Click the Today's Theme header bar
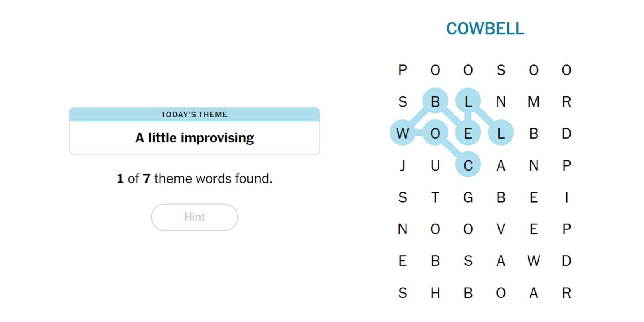This screenshot has height=322, width=644. coord(194,114)
